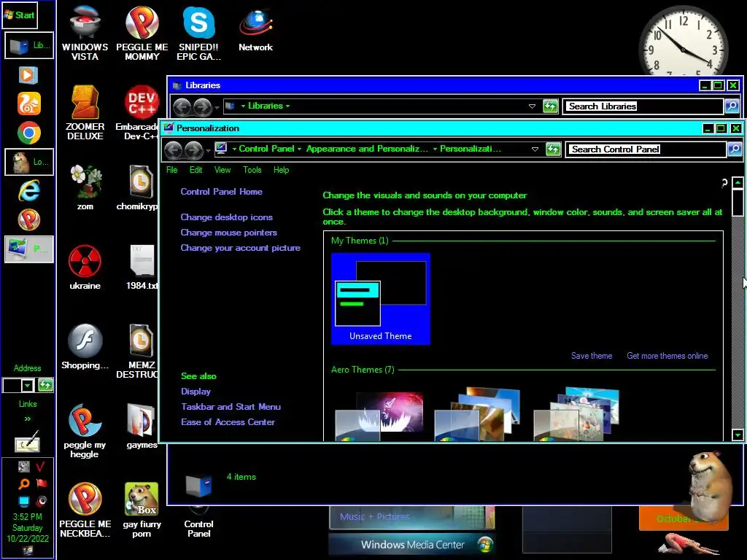Open Taskbar and Start Menu link
Image resolution: width=747 pixels, height=560 pixels.
(x=231, y=407)
